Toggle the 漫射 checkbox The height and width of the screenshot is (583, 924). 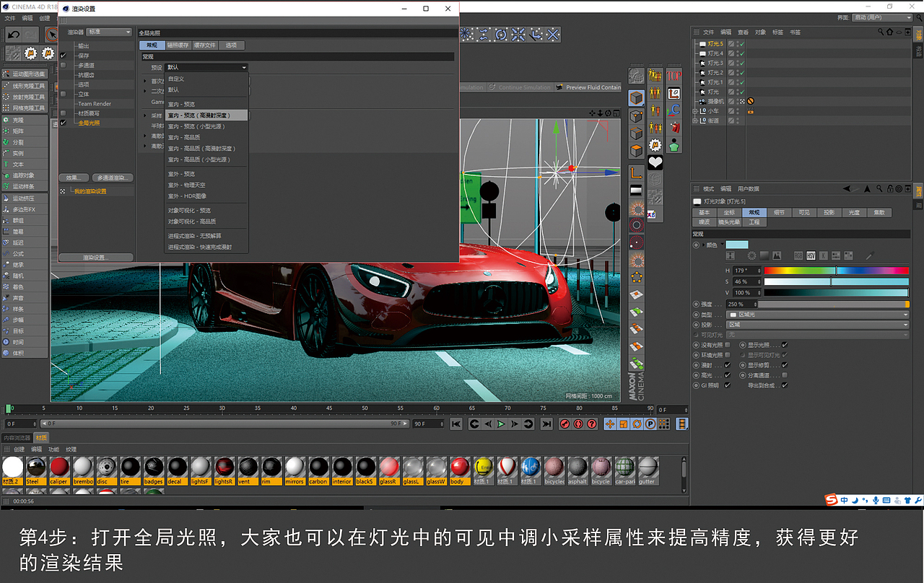[728, 365]
